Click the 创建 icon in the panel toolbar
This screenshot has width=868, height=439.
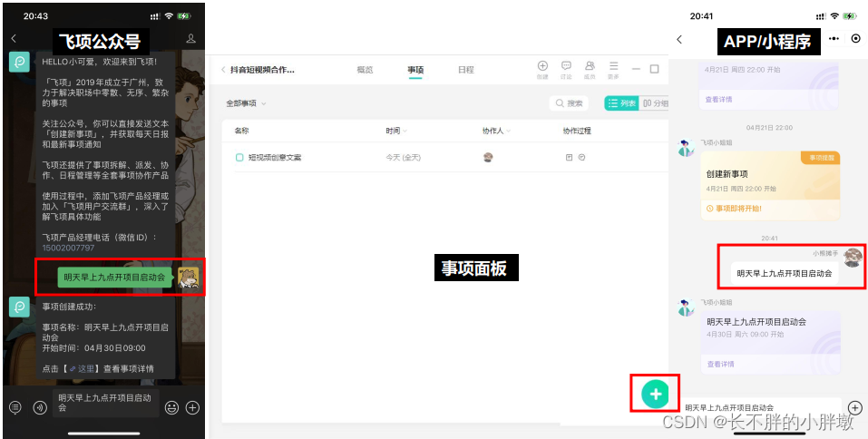(x=542, y=70)
